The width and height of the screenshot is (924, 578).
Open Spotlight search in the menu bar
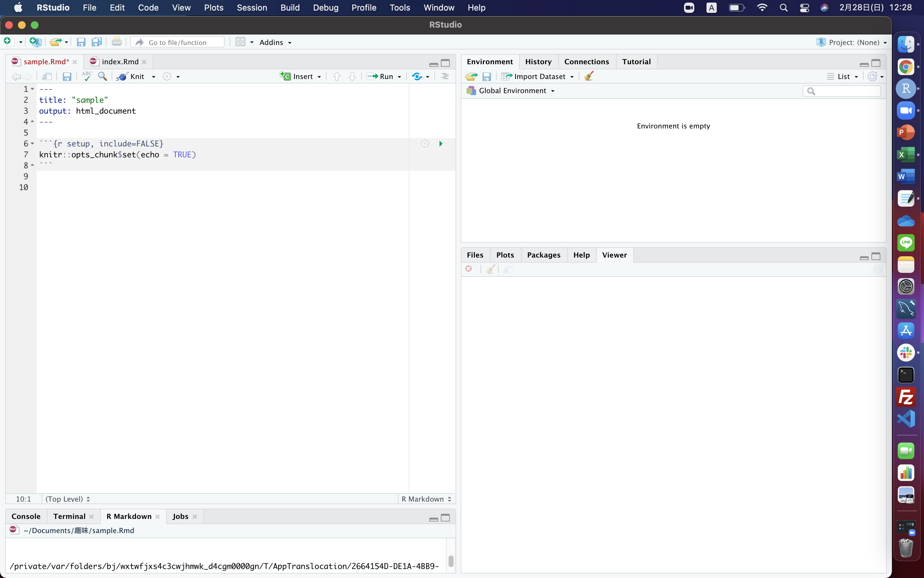coord(783,8)
